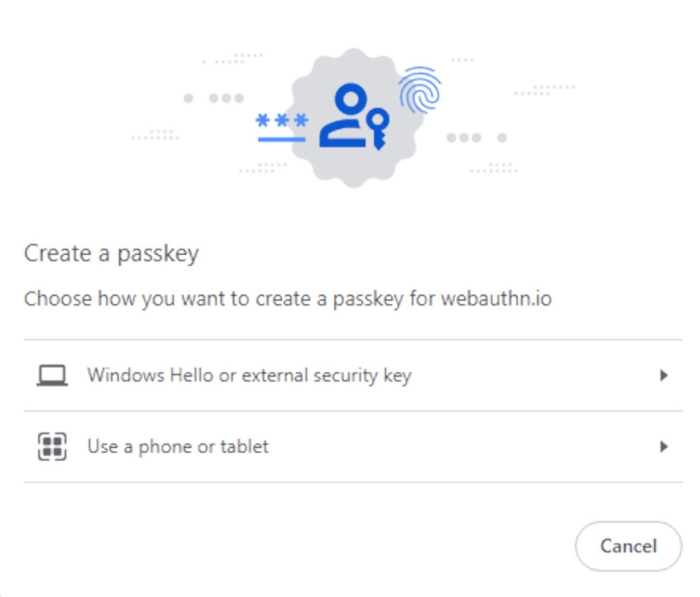Click the dotted pattern at the far right
Viewport: 700px width, 597px height.
pos(545,89)
